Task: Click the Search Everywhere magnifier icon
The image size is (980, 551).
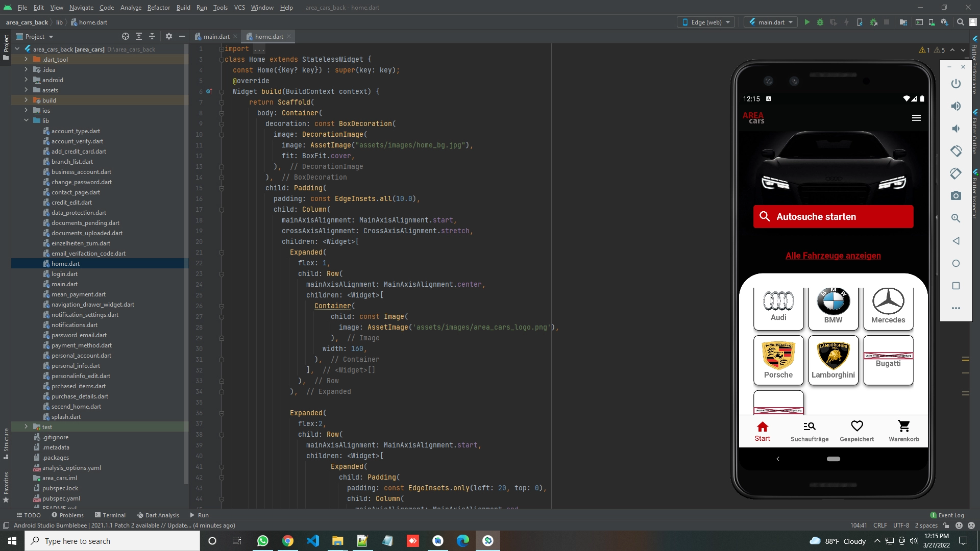Action: coord(960,22)
